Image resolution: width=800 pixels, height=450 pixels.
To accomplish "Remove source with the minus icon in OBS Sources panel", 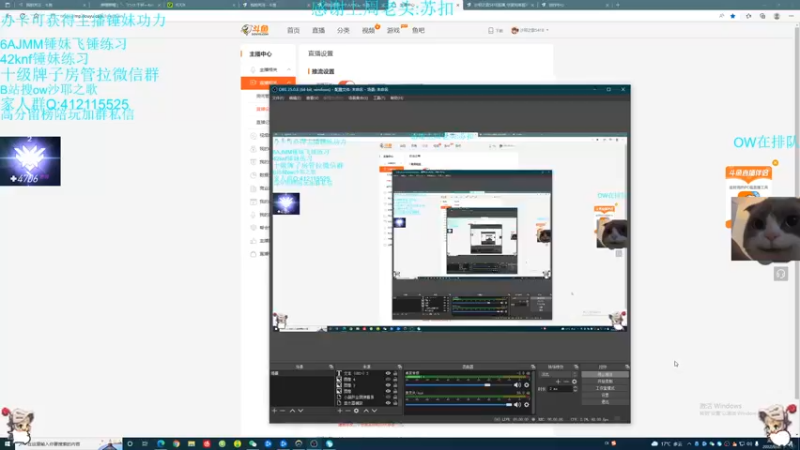I will [x=348, y=411].
